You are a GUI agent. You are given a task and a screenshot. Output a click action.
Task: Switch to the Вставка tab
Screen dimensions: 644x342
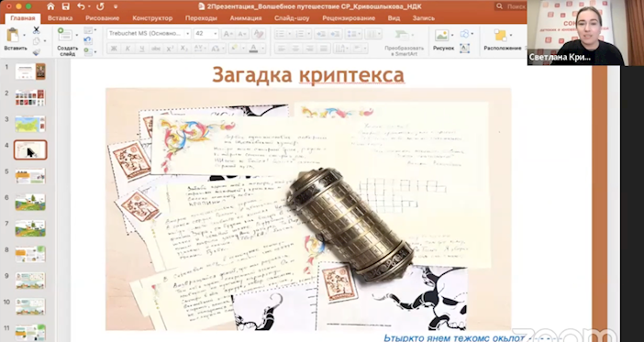pyautogui.click(x=60, y=18)
